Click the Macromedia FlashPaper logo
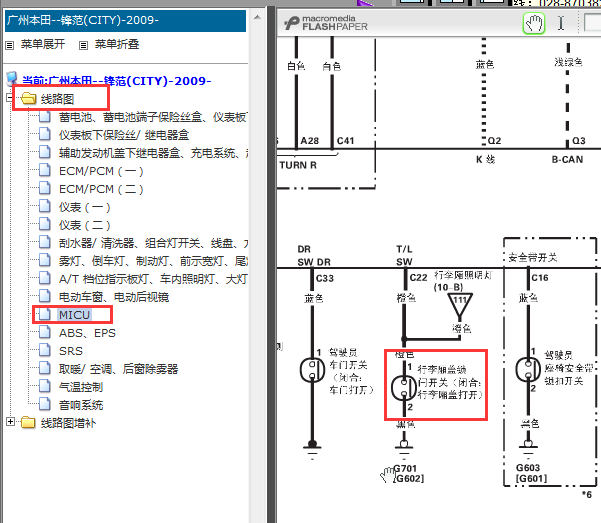 pyautogui.click(x=326, y=23)
